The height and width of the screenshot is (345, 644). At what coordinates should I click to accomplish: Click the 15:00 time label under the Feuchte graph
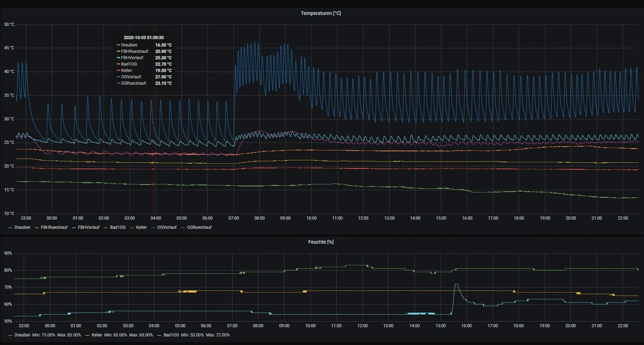click(441, 326)
